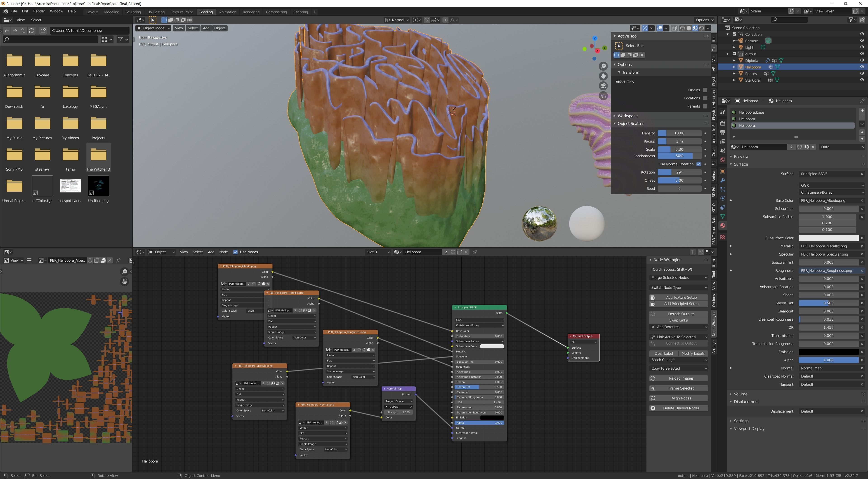
Task: Enable Parents affect-only checkbox
Action: point(705,106)
